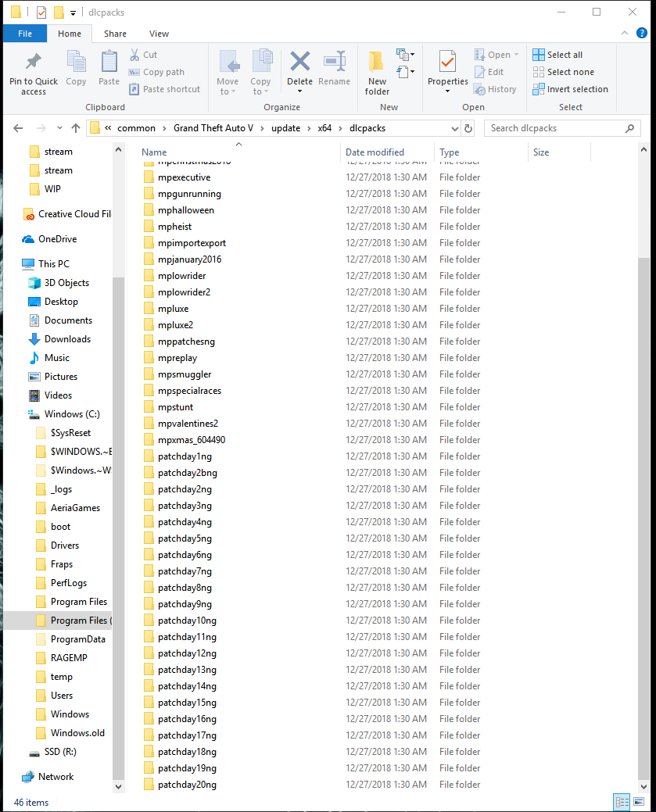Switch to Details view layout icon
656x812 pixels.
coord(622,802)
